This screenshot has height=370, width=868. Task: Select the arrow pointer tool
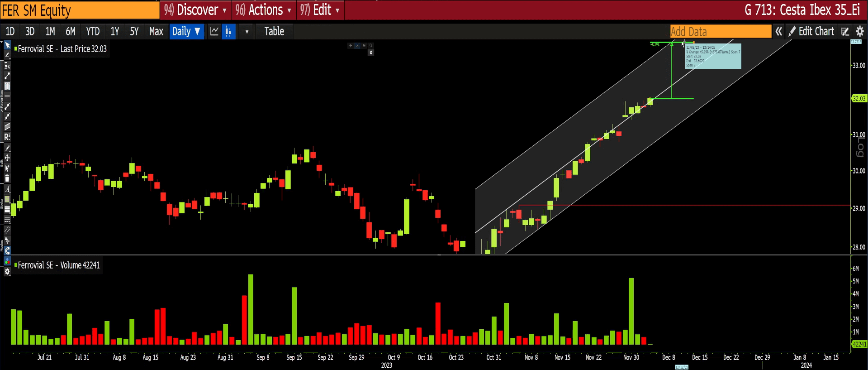tap(7, 45)
